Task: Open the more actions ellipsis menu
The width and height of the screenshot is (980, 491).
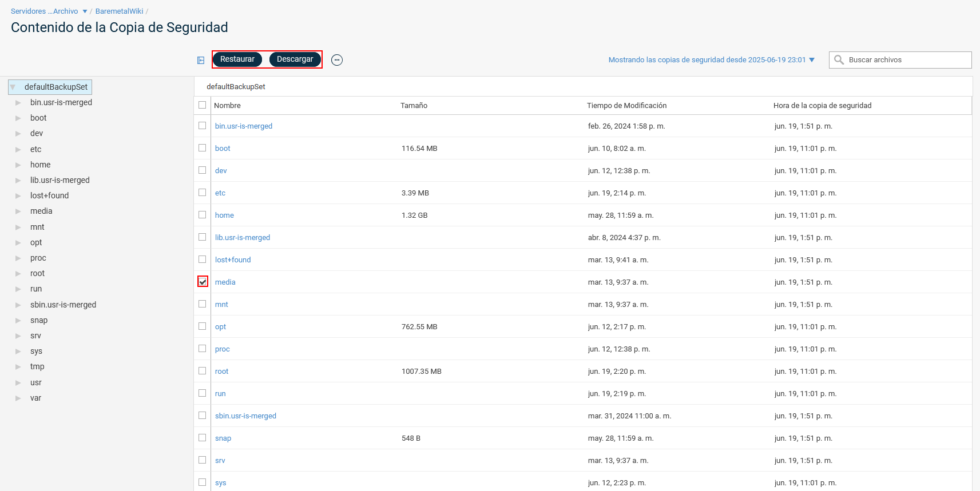Action: pyautogui.click(x=337, y=60)
